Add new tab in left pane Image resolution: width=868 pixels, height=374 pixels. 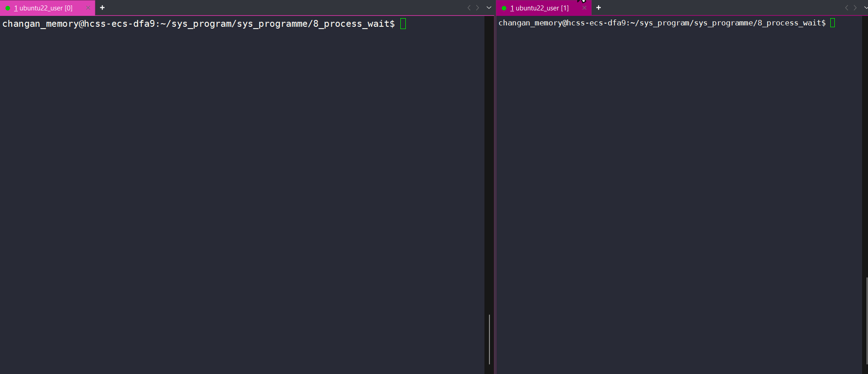(x=102, y=8)
